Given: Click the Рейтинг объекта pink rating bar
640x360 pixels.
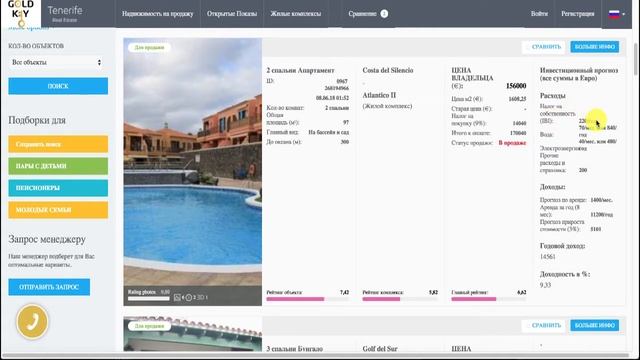Looking at the screenshot, I should point(308,299).
